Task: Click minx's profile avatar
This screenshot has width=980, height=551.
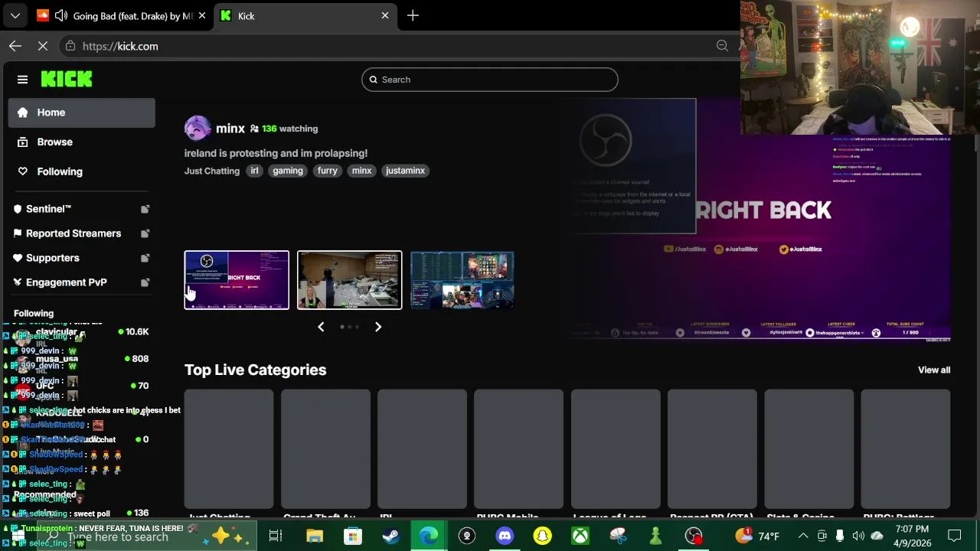Action: (x=198, y=129)
